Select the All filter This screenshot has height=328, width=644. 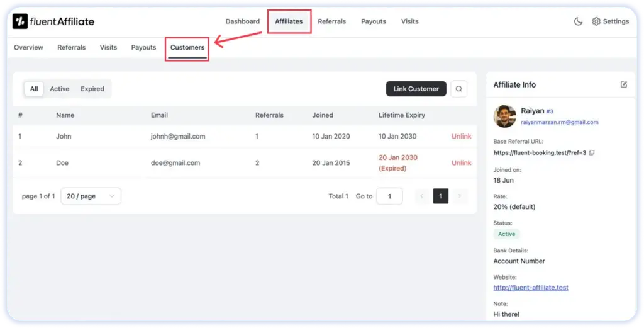point(34,89)
